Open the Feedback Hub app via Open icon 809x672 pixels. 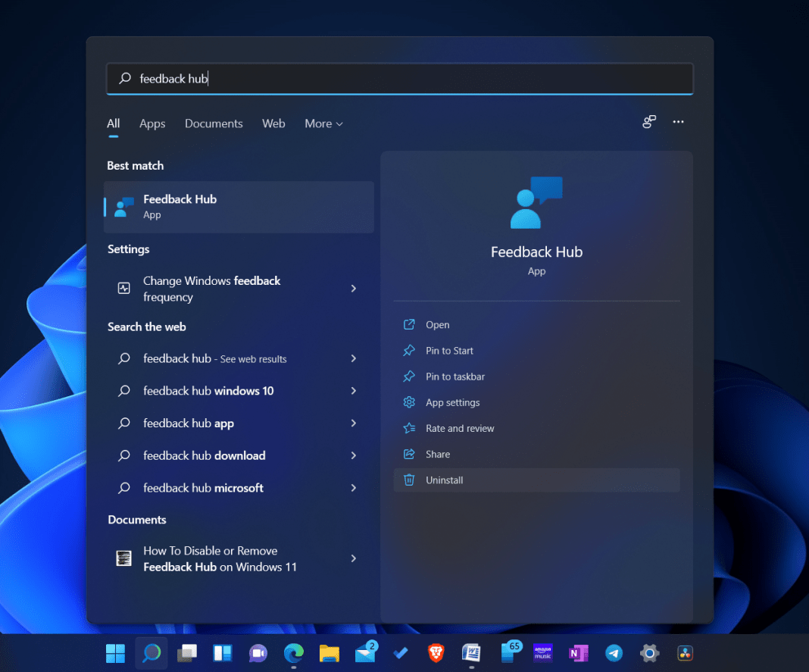410,324
